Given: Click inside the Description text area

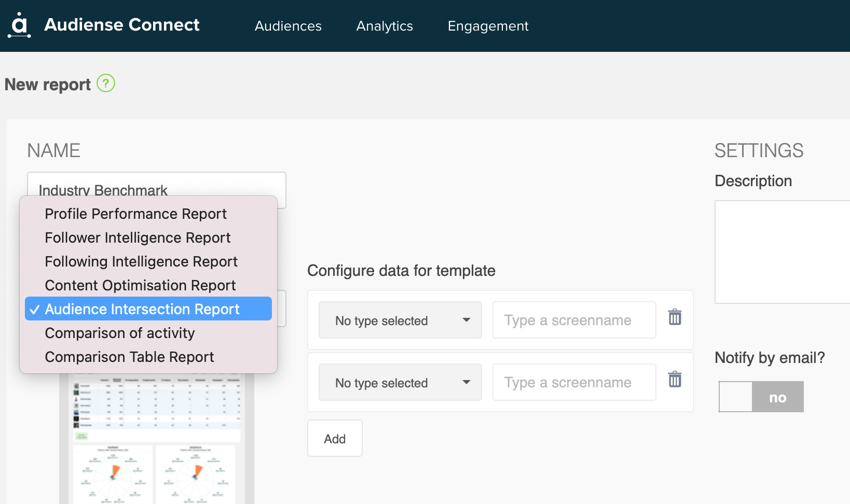Looking at the screenshot, I should point(782,251).
